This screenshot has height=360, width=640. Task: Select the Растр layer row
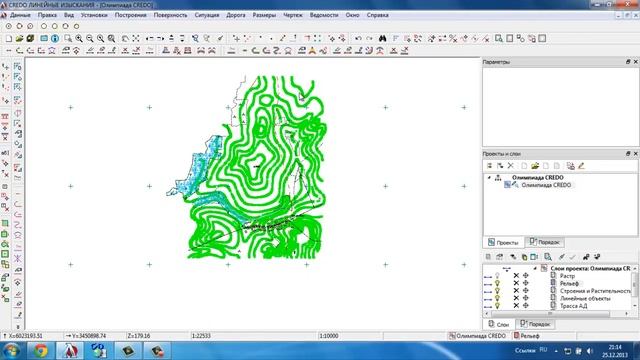[x=567, y=276]
